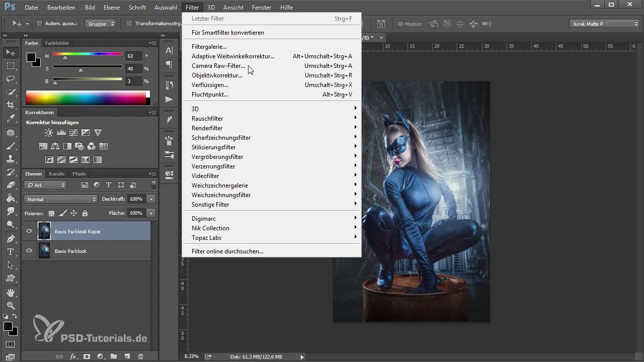Click Filter online durchsuchen
The image size is (644, 362).
coord(271,251)
